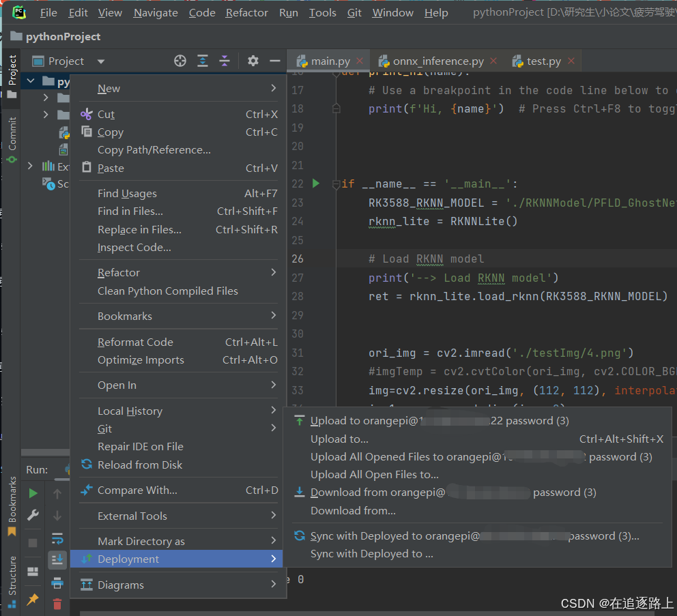Open the Tools menu in menu bar

[x=323, y=13]
